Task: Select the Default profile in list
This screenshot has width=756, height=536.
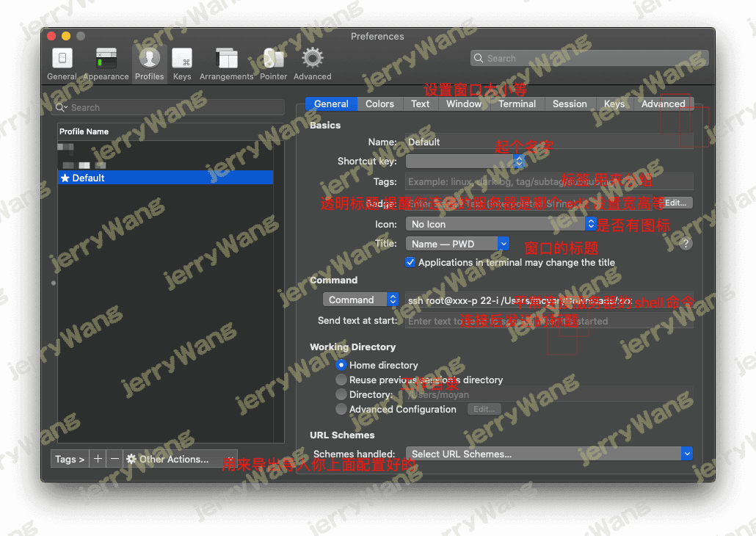Action: (165, 178)
